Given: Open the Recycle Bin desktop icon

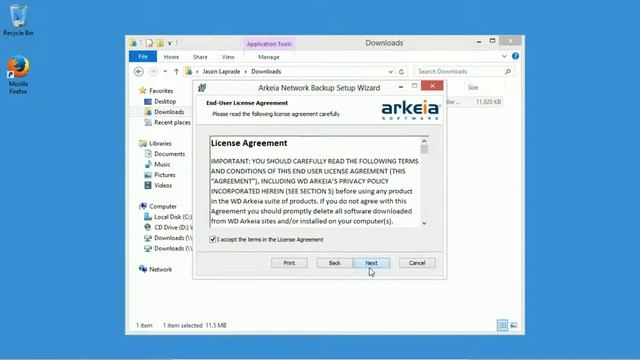Looking at the screenshot, I should [18, 20].
